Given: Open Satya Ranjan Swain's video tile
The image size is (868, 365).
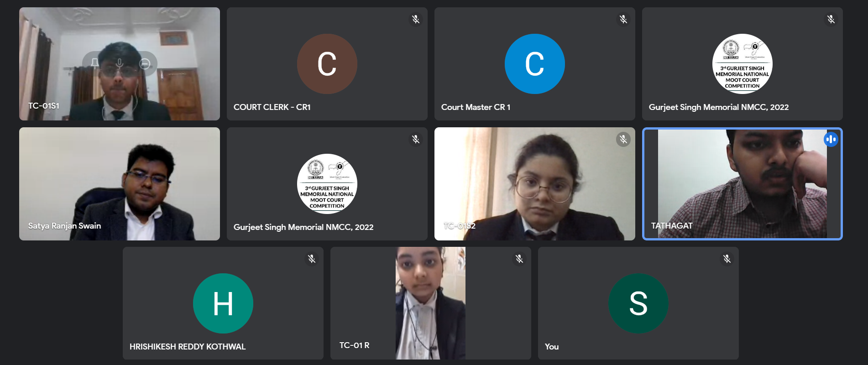Looking at the screenshot, I should [x=120, y=184].
